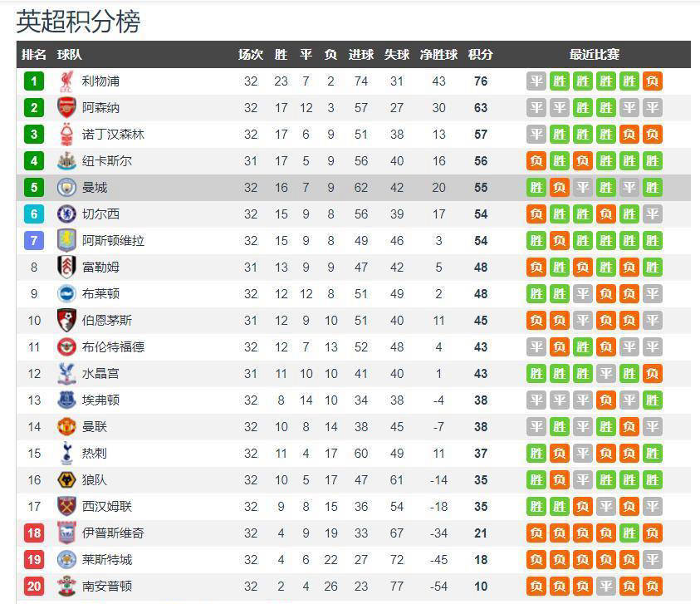This screenshot has height=604, width=700.
Task: Open the 阿斯顿维拉 team link
Action: 113,241
